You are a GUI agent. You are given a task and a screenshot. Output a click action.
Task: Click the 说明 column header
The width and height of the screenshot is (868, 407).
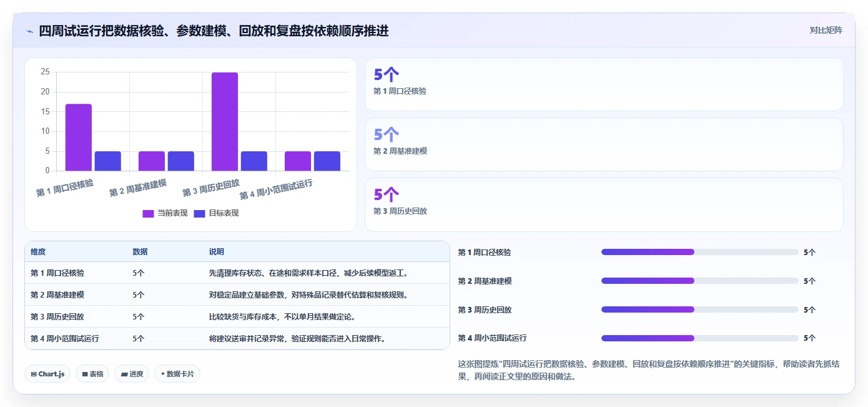pos(216,252)
